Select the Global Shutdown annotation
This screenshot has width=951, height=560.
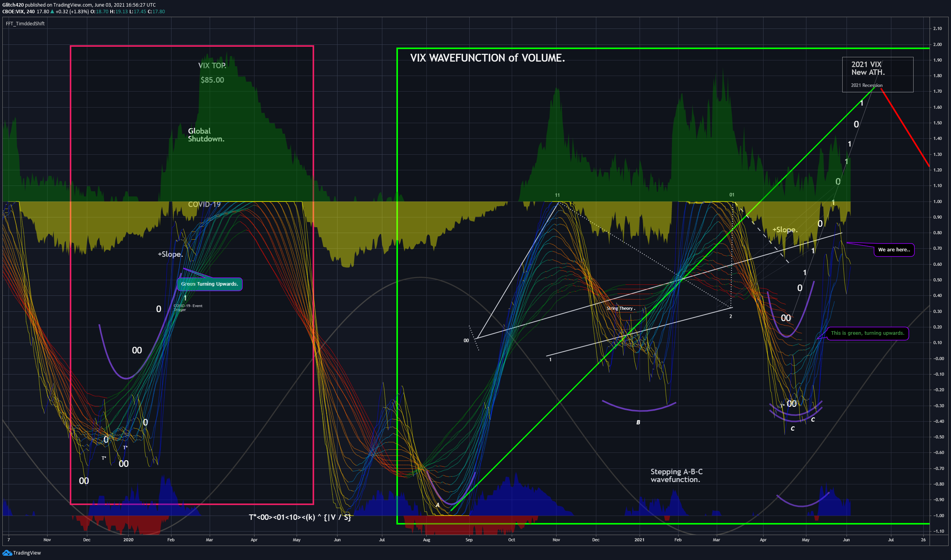point(206,135)
